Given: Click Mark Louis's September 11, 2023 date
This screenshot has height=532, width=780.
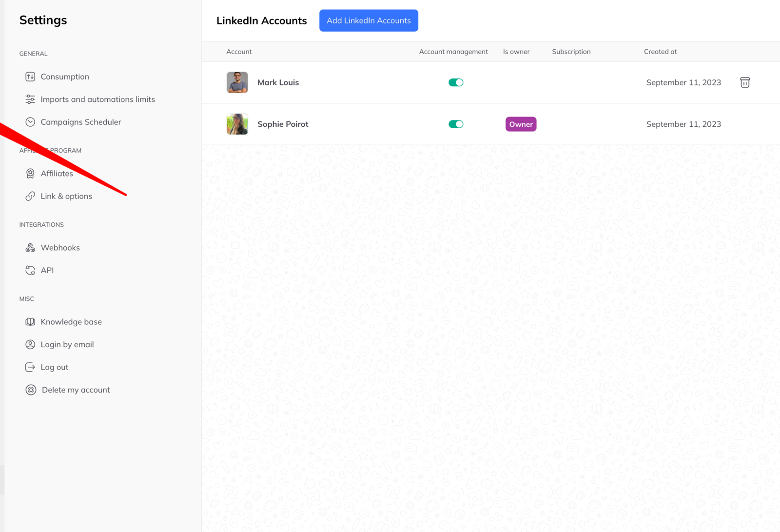Looking at the screenshot, I should coord(683,82).
